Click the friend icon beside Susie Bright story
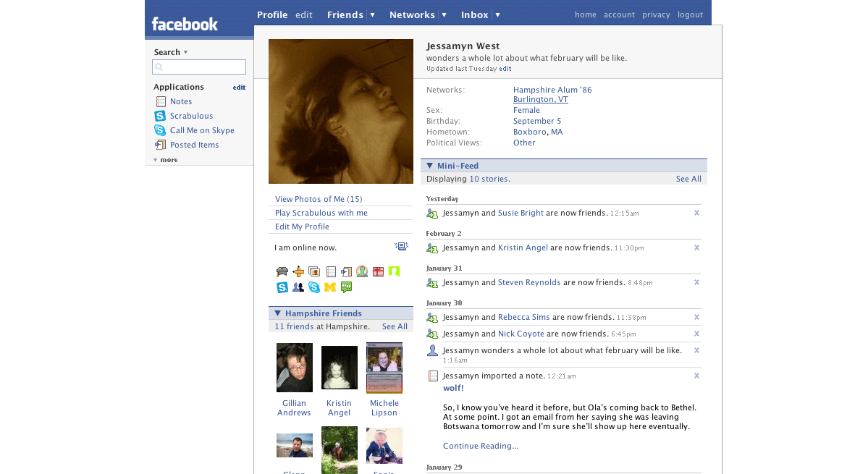868x474 pixels. 432,213
